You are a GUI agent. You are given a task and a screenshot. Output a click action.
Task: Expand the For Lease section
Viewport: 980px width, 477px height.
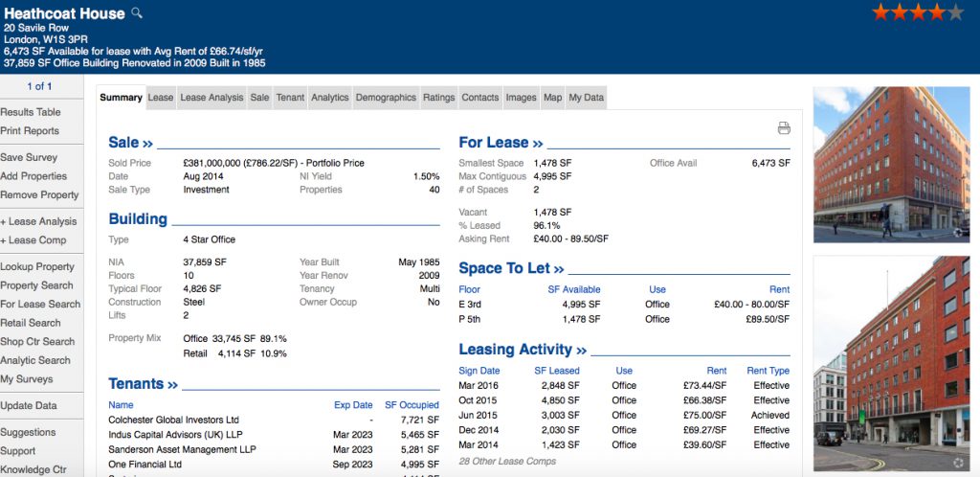coord(501,143)
